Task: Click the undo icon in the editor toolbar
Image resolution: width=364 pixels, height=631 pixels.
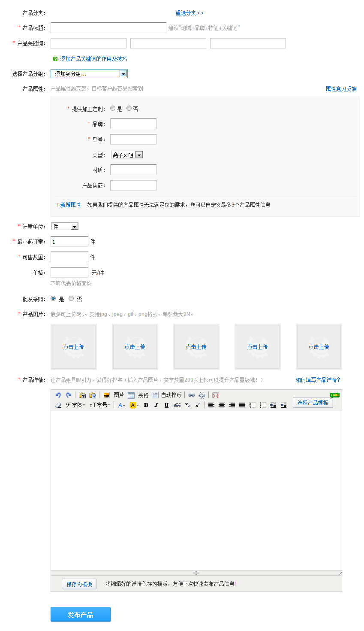Action: click(x=58, y=395)
